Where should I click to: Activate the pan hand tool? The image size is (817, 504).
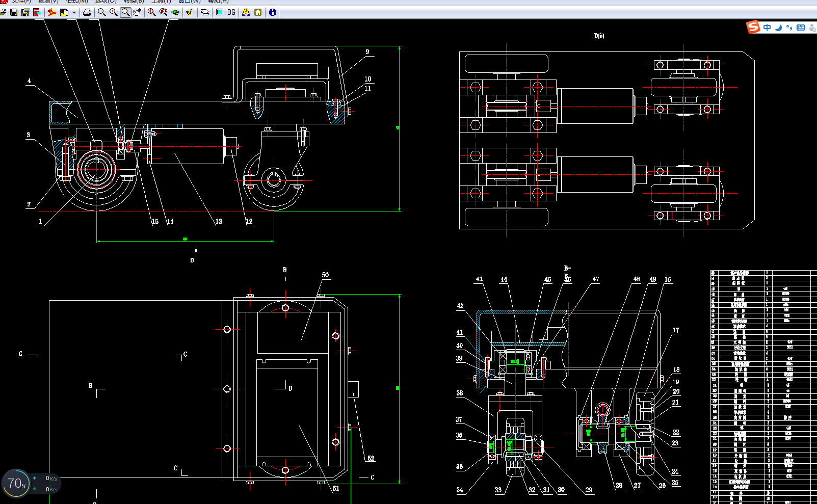point(137,12)
